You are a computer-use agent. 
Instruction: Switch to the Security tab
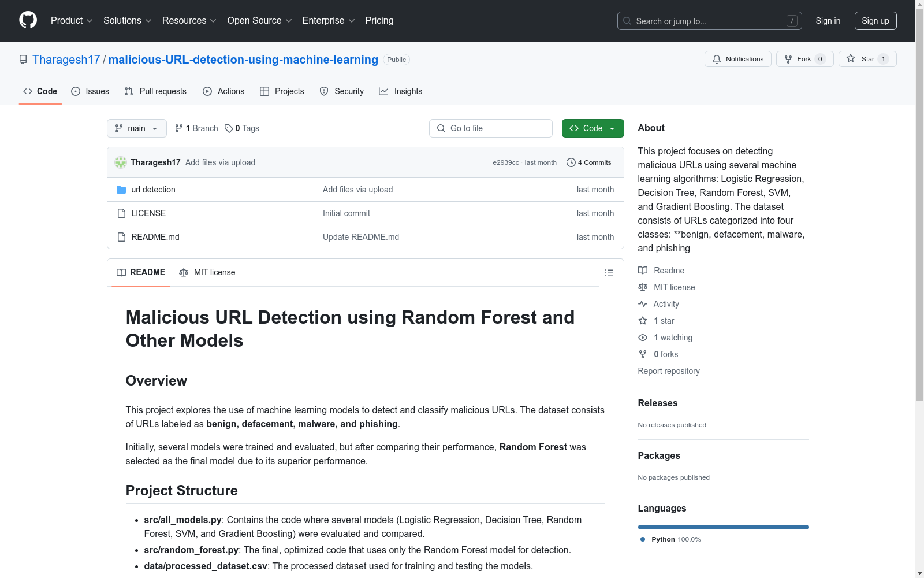(x=341, y=91)
